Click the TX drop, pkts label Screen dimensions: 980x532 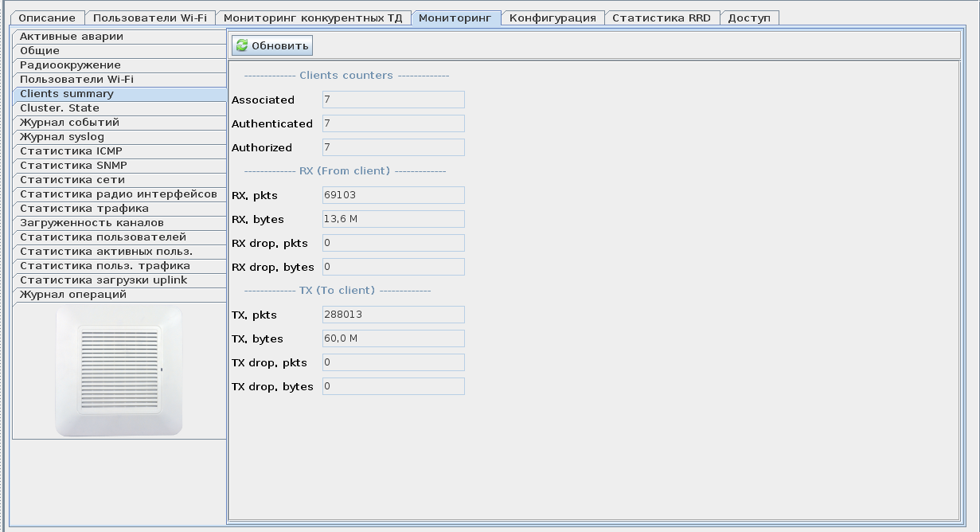click(269, 363)
